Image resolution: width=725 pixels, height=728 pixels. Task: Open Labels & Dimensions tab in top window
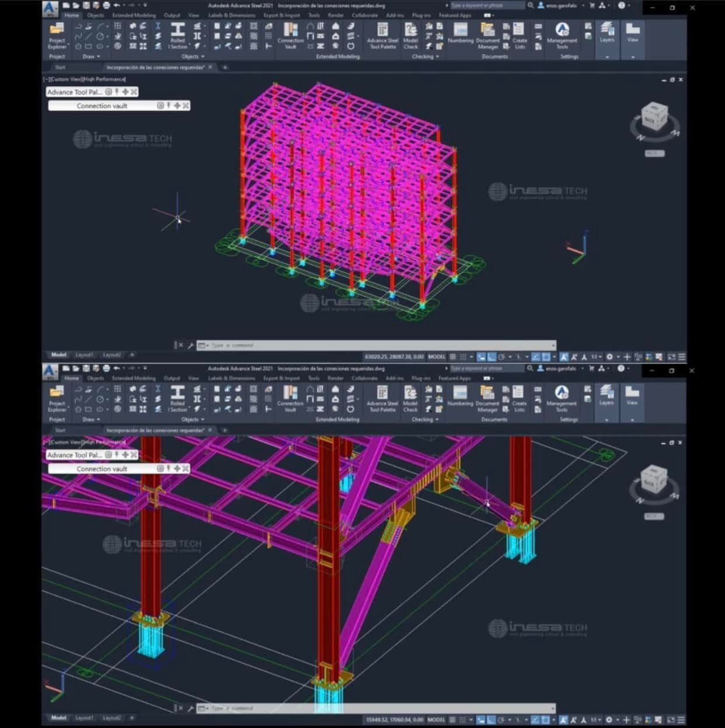(x=232, y=15)
